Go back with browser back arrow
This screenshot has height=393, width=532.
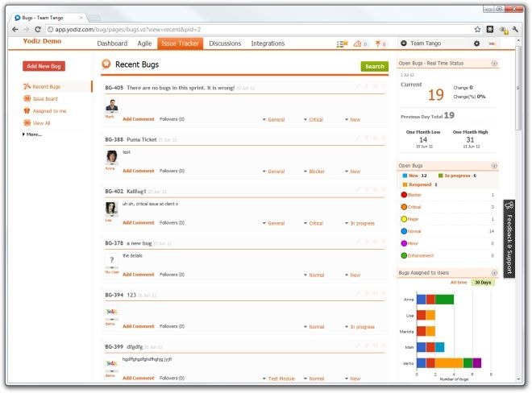(x=15, y=30)
